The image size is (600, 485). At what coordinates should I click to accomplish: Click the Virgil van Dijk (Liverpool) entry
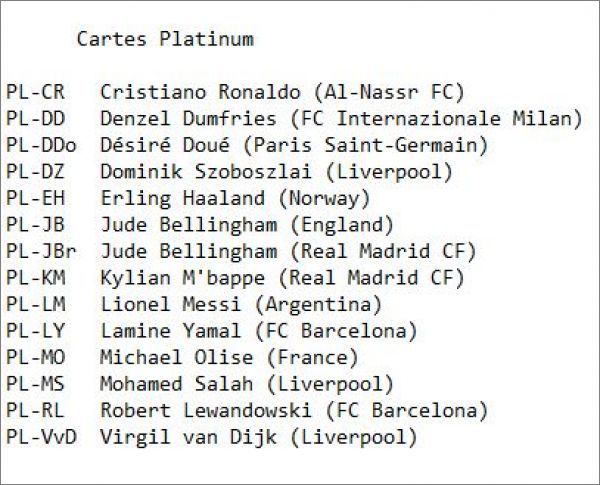(x=259, y=437)
